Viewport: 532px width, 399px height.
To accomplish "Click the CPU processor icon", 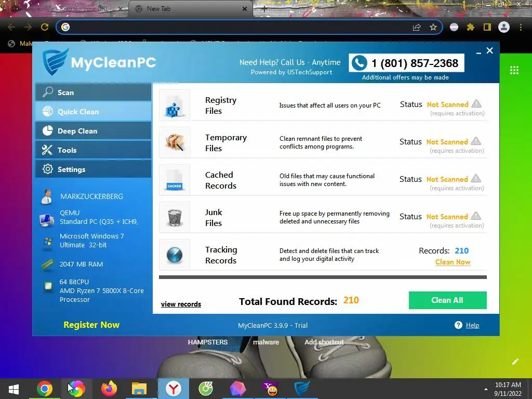I will pos(48,286).
